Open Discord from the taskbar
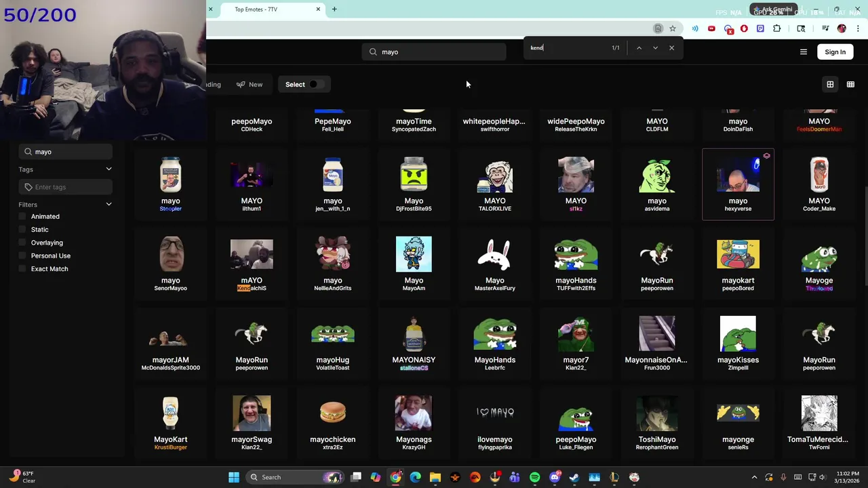The height and width of the screenshot is (488, 868). click(x=555, y=477)
